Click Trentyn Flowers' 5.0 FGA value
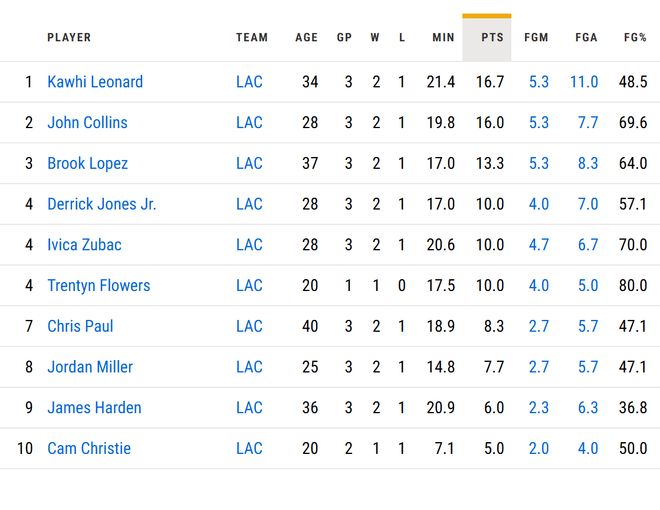 pyautogui.click(x=587, y=286)
